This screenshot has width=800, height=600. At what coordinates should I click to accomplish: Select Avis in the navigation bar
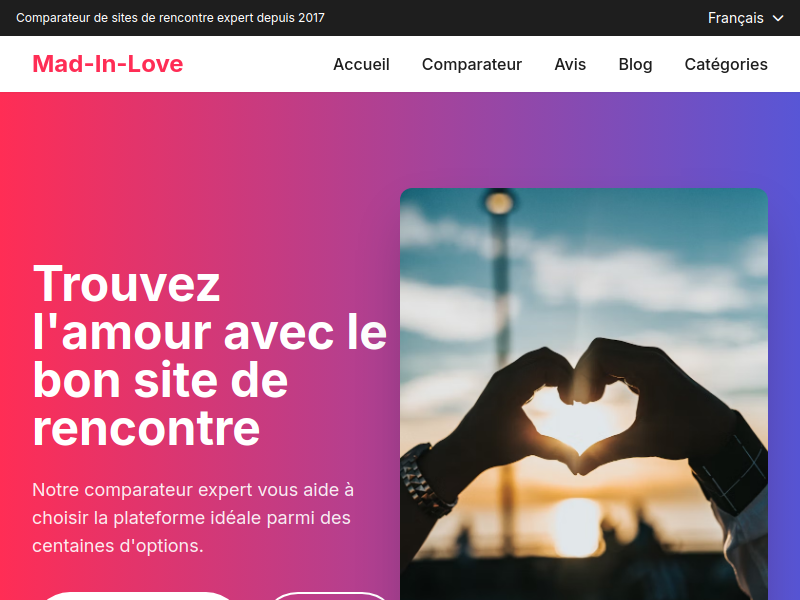570,64
